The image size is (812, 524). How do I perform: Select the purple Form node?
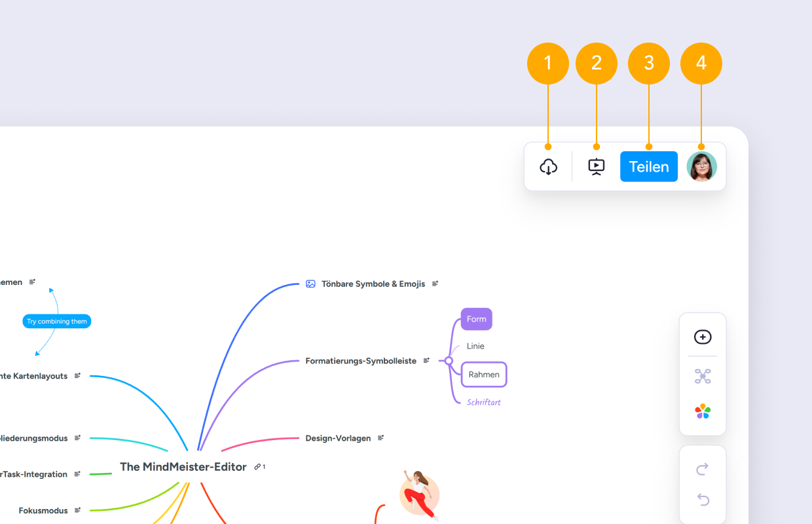click(477, 319)
